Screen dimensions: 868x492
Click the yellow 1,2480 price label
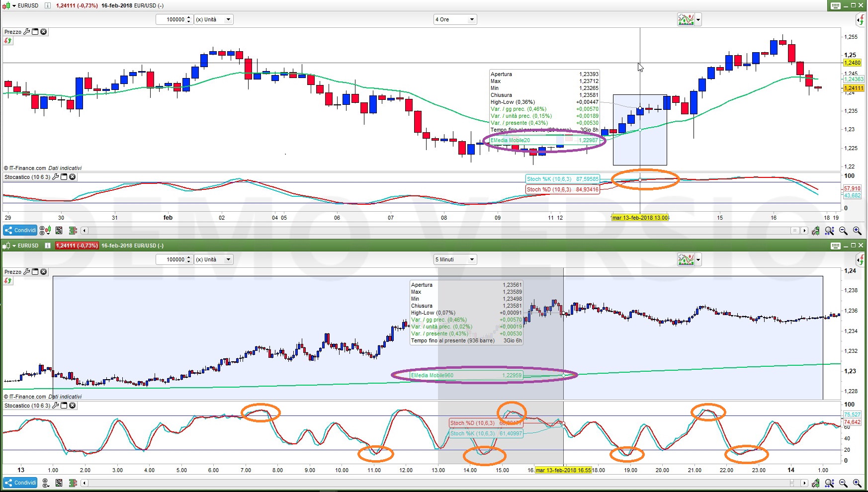853,63
